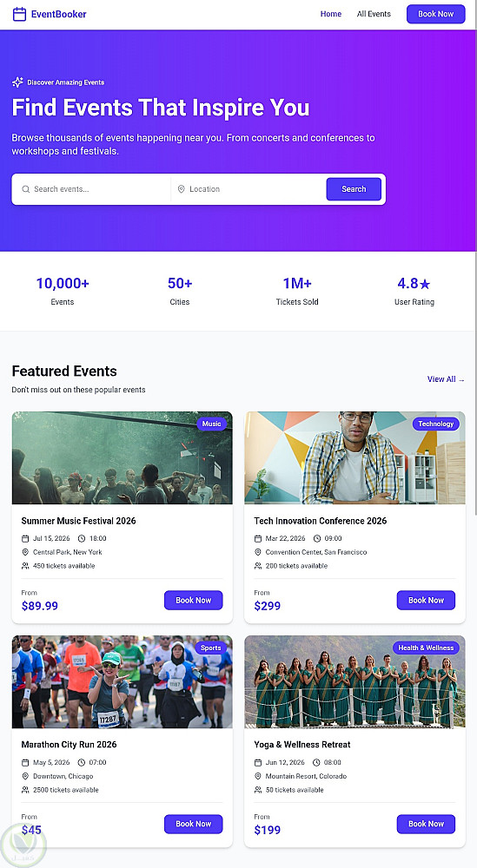Click the magnifier icon in the search field
Image resolution: width=477 pixels, height=868 pixels.
tap(25, 189)
